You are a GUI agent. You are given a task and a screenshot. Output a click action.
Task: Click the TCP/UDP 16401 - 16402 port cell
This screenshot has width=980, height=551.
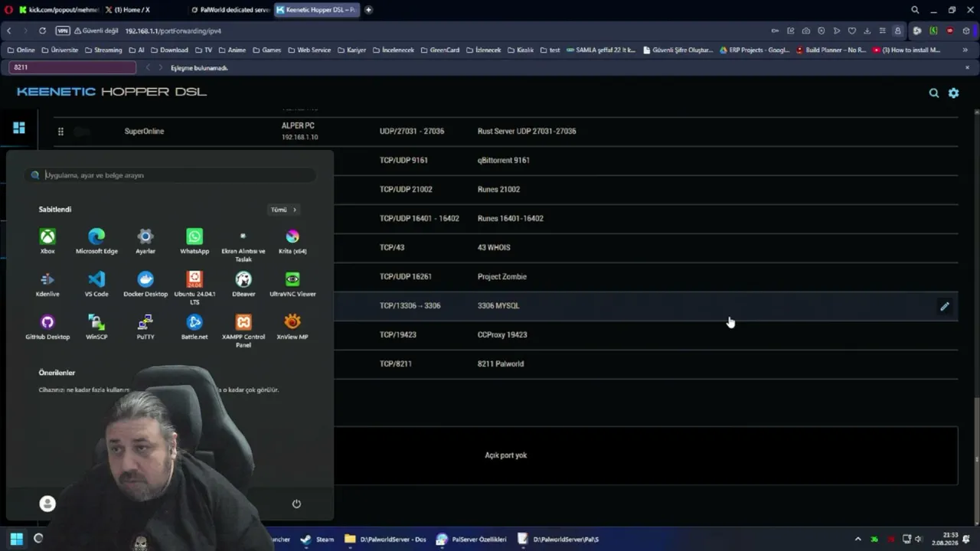[x=420, y=219]
